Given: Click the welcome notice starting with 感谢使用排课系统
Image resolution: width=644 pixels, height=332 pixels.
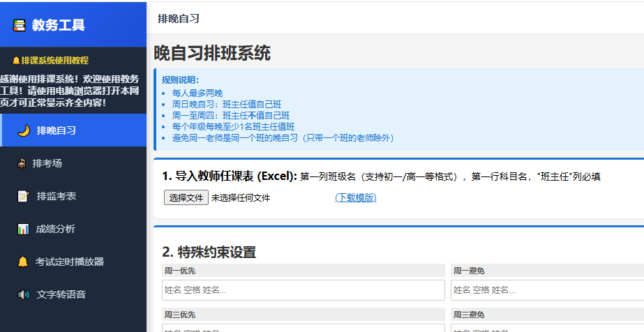Looking at the screenshot, I should [69, 91].
